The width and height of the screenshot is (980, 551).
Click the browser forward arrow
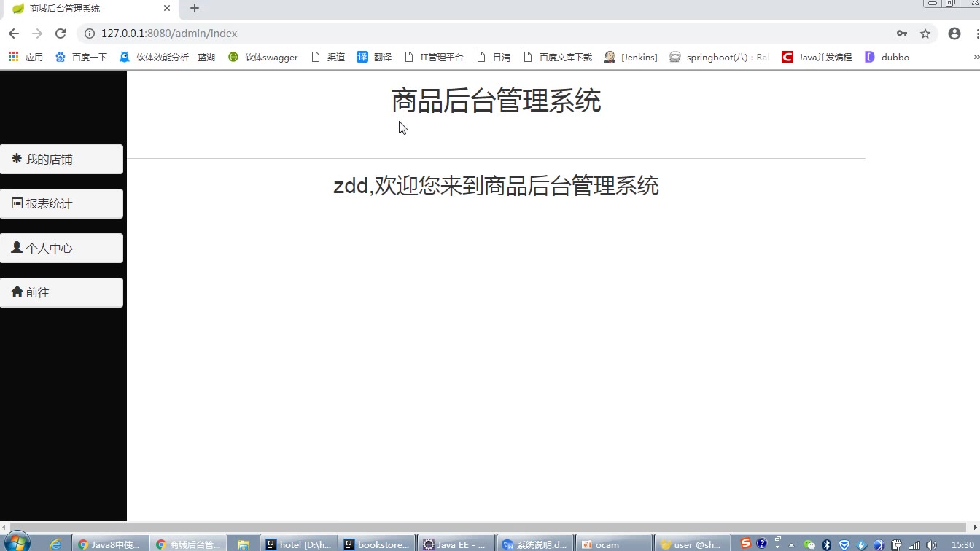[37, 34]
